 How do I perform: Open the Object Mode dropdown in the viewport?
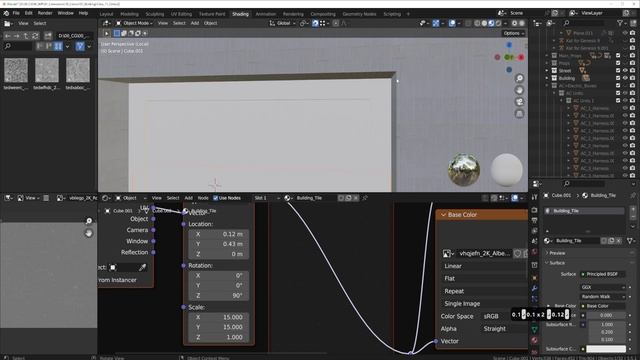pyautogui.click(x=134, y=23)
